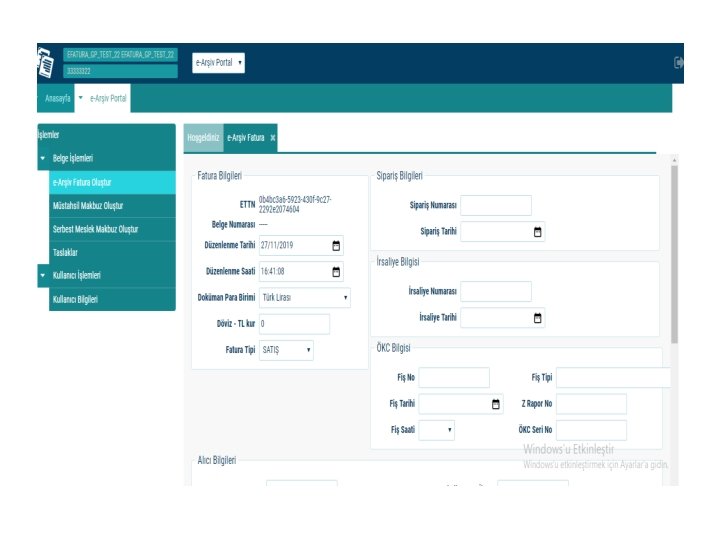Click the vertical scrollbar of the form
720x540 pixels.
[674, 254]
